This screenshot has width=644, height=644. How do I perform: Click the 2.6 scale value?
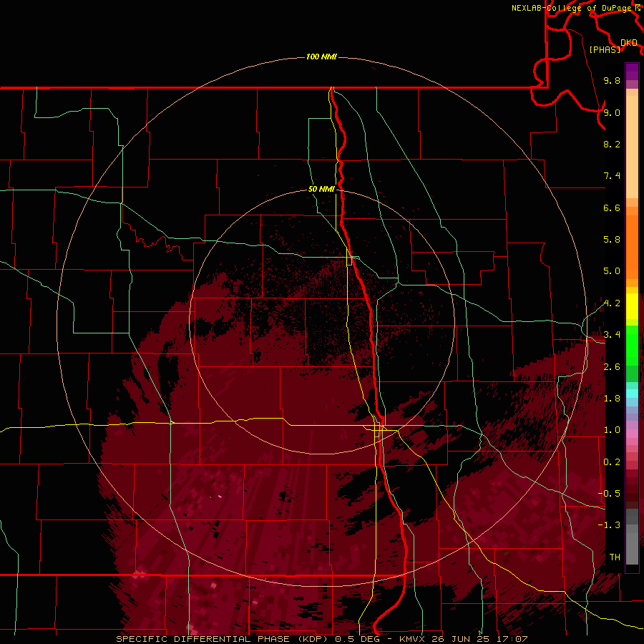(612, 367)
